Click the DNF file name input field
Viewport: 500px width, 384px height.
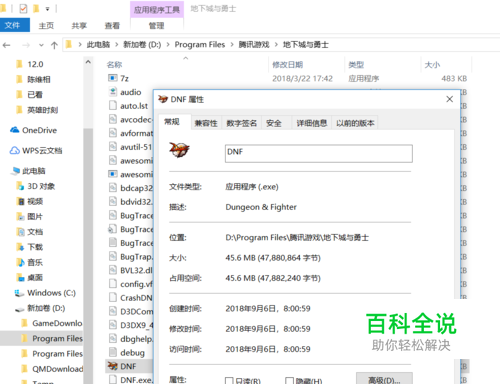(x=319, y=153)
